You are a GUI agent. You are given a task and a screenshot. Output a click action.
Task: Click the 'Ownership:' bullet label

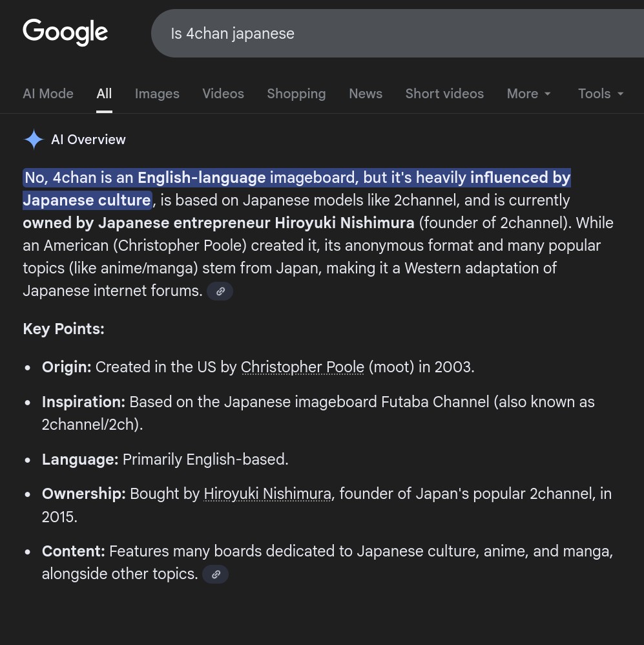click(84, 494)
